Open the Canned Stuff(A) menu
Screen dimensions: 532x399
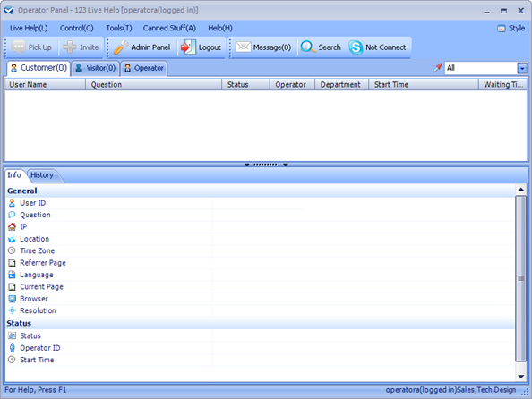(x=169, y=28)
